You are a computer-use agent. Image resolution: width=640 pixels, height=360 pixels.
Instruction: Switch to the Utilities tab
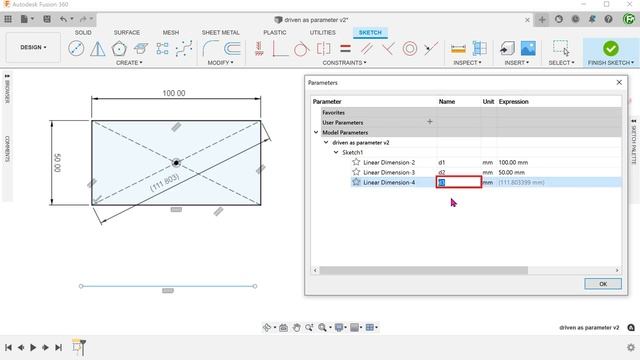click(322, 33)
